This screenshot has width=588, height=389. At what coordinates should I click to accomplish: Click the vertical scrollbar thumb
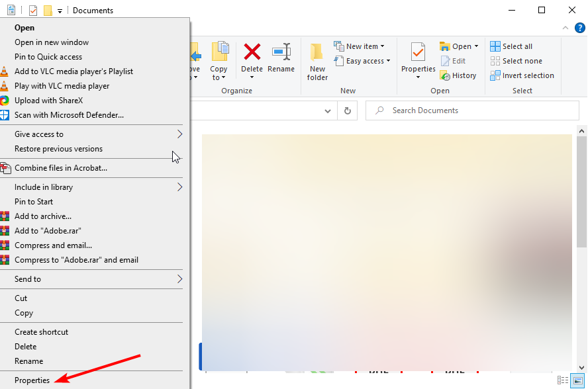(x=581, y=192)
